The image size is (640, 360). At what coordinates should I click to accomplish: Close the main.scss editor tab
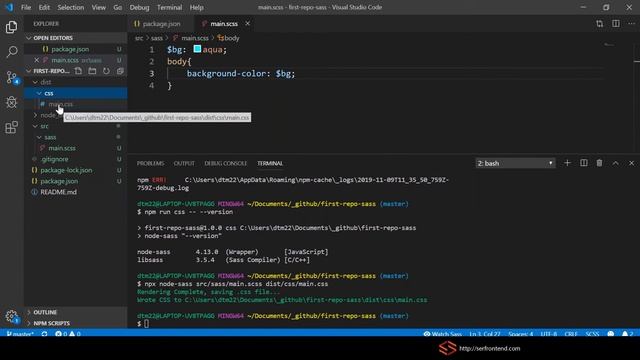[x=247, y=24]
